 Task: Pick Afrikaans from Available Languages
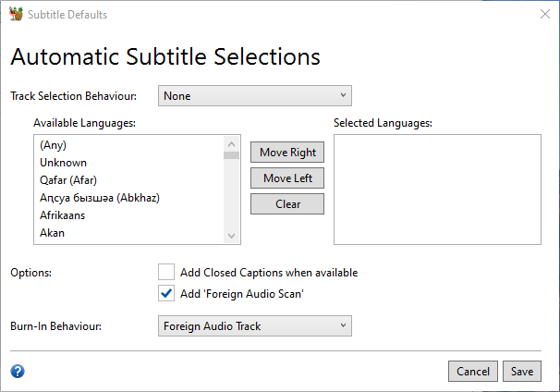pyautogui.click(x=129, y=215)
